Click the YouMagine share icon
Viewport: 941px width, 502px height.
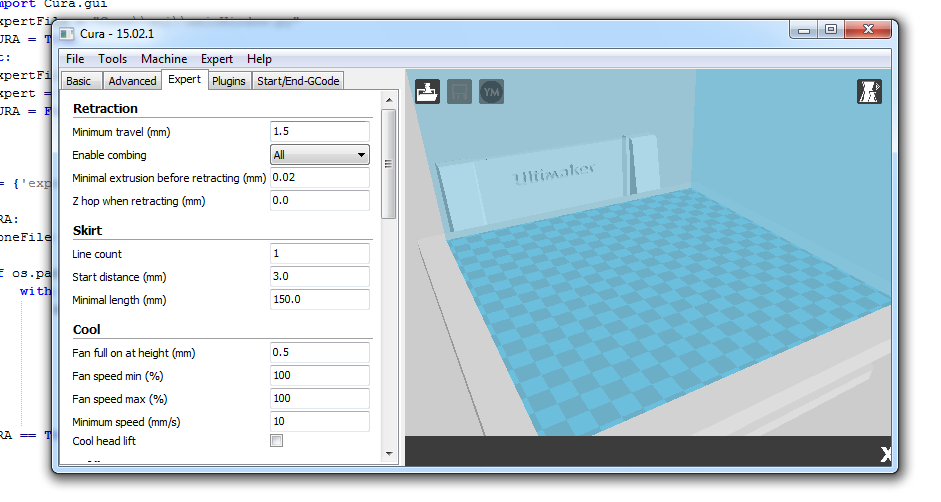tap(491, 91)
